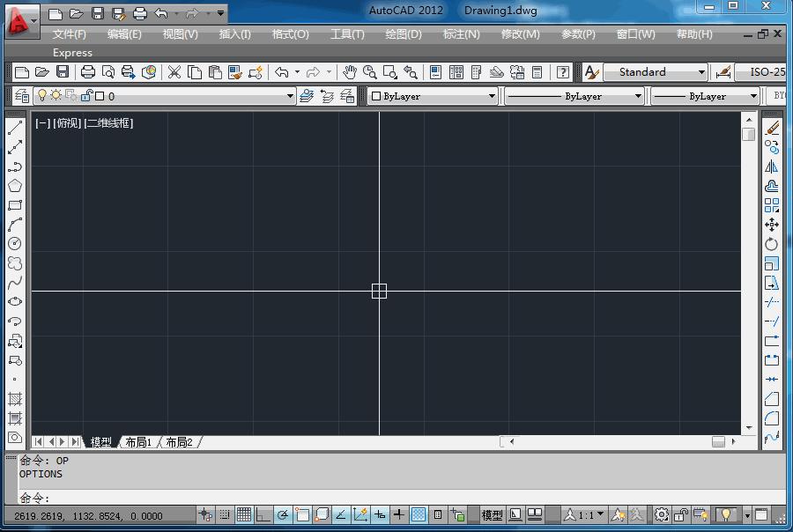Switch to the 布局1 layout tab
Image resolution: width=793 pixels, height=532 pixels.
138,442
